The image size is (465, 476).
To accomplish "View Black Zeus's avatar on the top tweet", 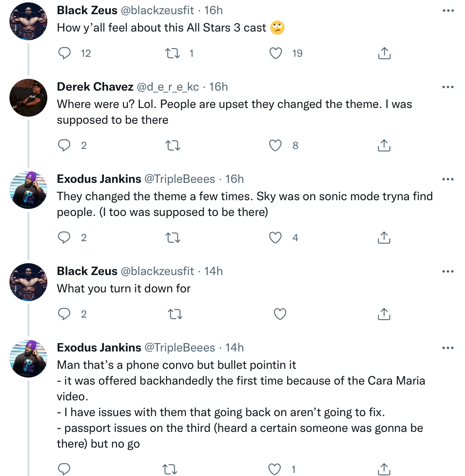I will pos(28,21).
